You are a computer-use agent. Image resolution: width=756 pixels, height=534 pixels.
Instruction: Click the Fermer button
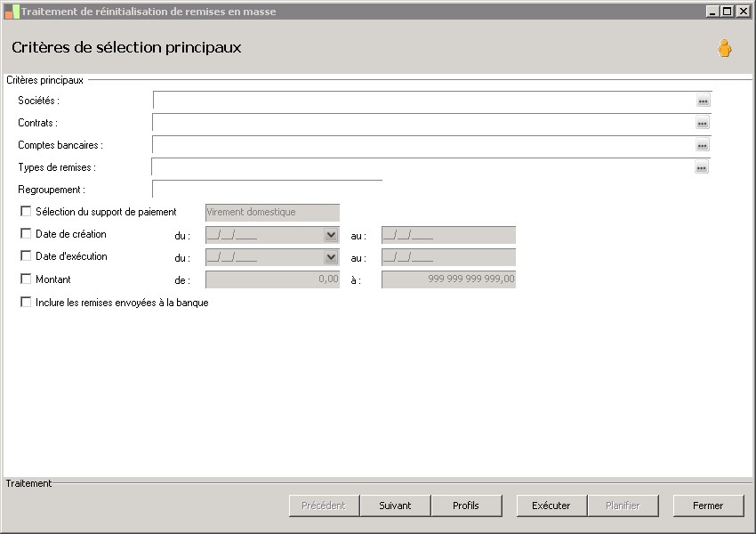708,506
